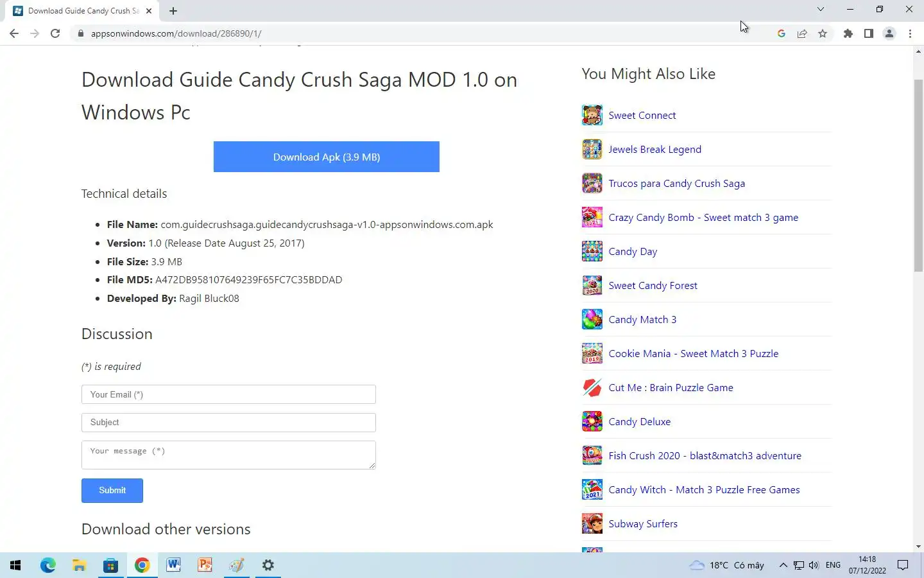The width and height of the screenshot is (924, 578).
Task: Open the Cookie Mania app icon
Action: click(x=592, y=354)
